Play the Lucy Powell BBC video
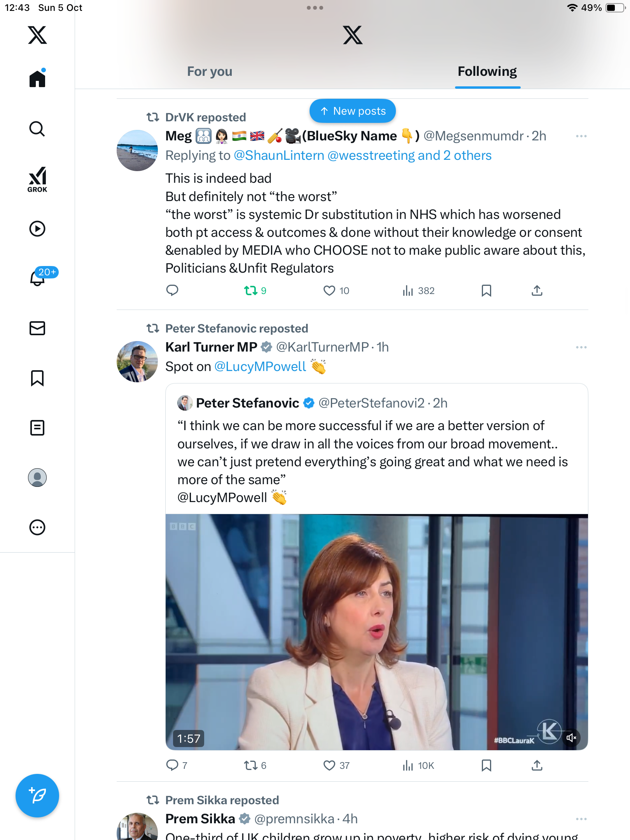Screen dimensions: 630x840 376,632
